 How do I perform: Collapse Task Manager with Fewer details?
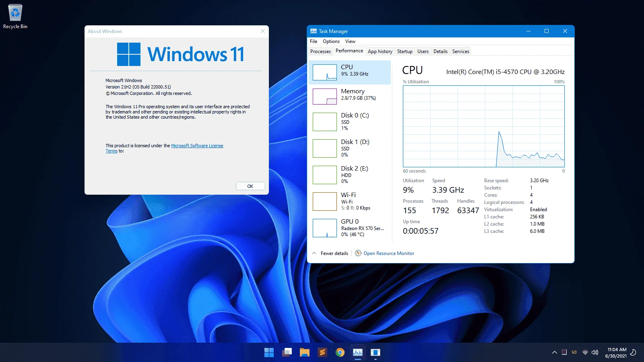(x=330, y=253)
